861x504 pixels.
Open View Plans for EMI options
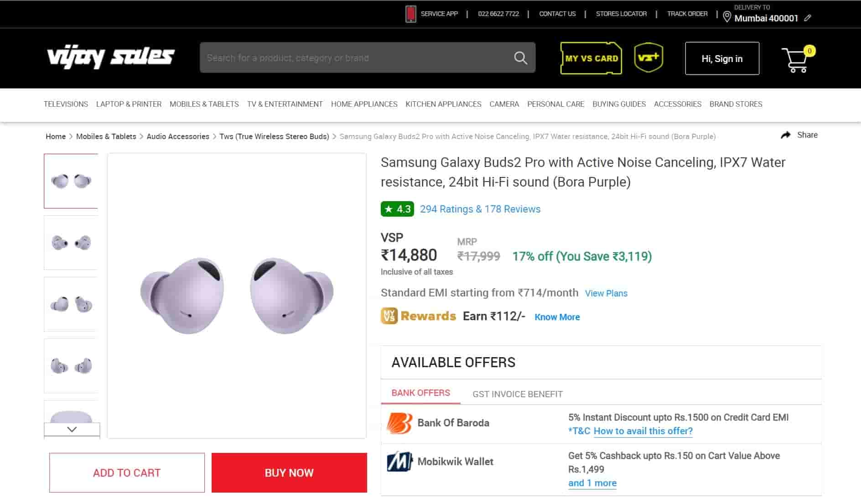tap(606, 293)
